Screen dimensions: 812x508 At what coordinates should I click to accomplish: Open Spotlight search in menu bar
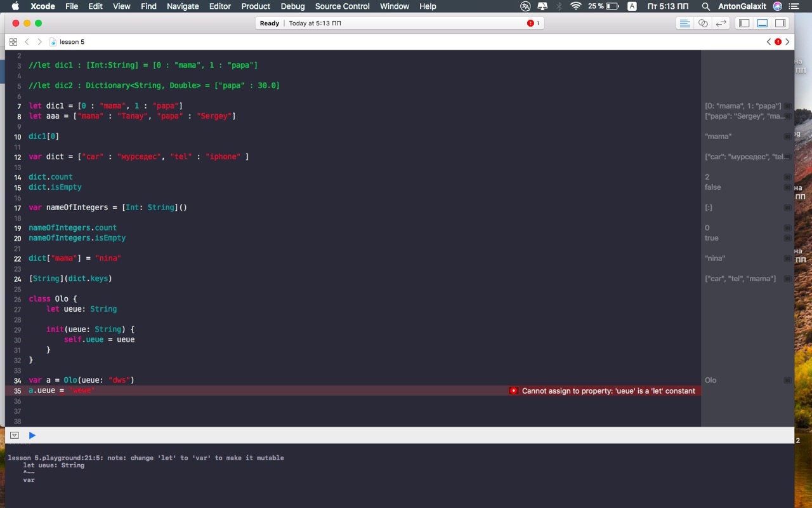706,6
